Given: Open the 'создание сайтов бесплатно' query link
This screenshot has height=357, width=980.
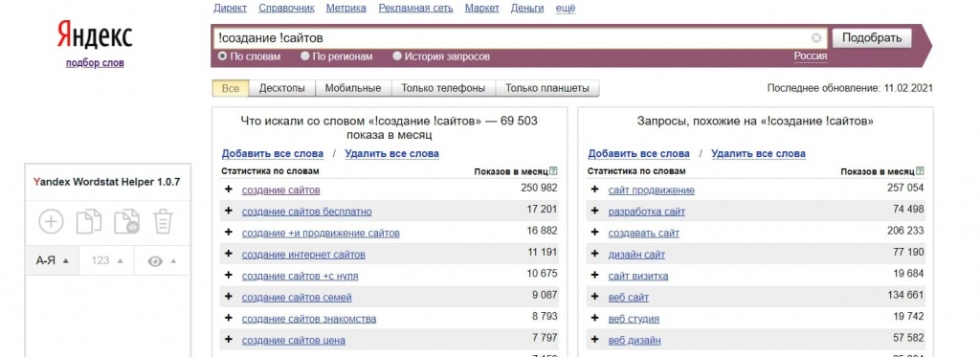Looking at the screenshot, I should (307, 212).
